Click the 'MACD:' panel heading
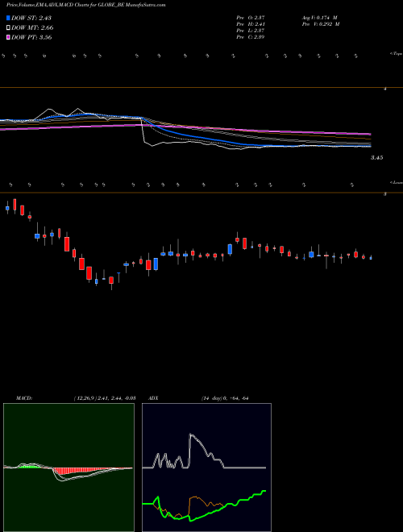This screenshot has height=532, width=403. (x=24, y=398)
